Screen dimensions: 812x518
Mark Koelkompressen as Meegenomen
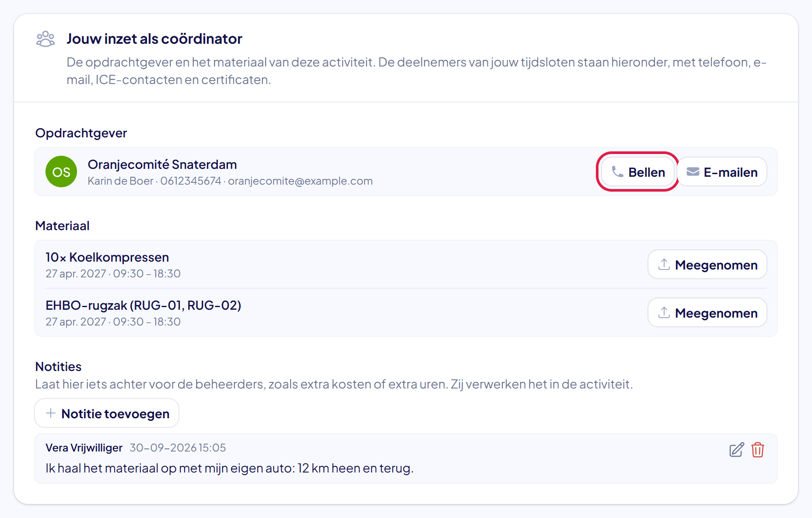coord(707,265)
